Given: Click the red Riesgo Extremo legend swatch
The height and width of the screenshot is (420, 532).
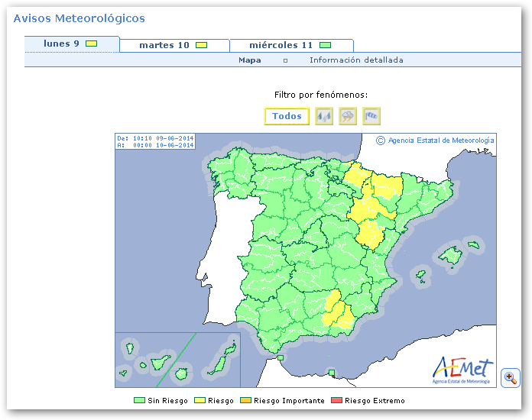Looking at the screenshot, I should 337,401.
